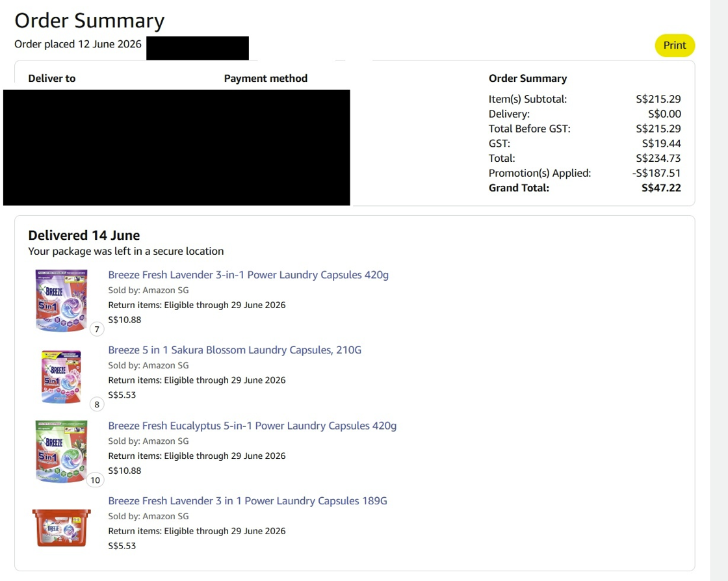Click the Promotion(s) Applied amount
This screenshot has width=728, height=581.
(x=656, y=173)
